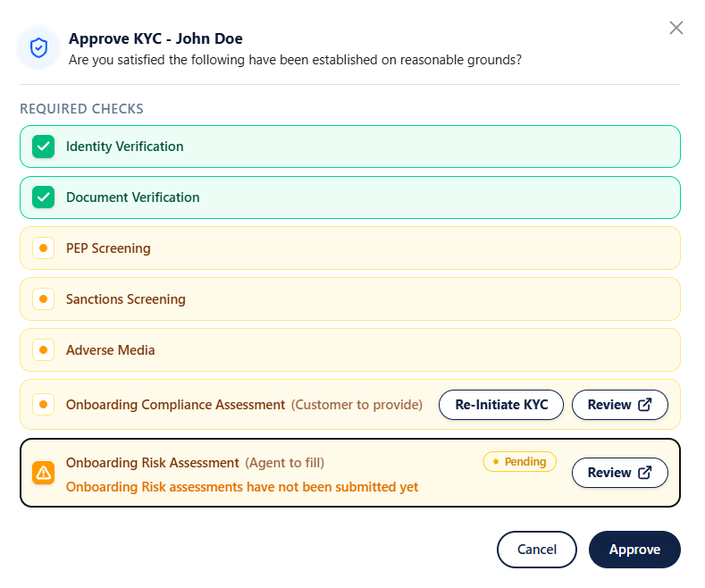The image size is (705, 588).
Task: Select the Sanctions Screening label
Action: coord(125,299)
